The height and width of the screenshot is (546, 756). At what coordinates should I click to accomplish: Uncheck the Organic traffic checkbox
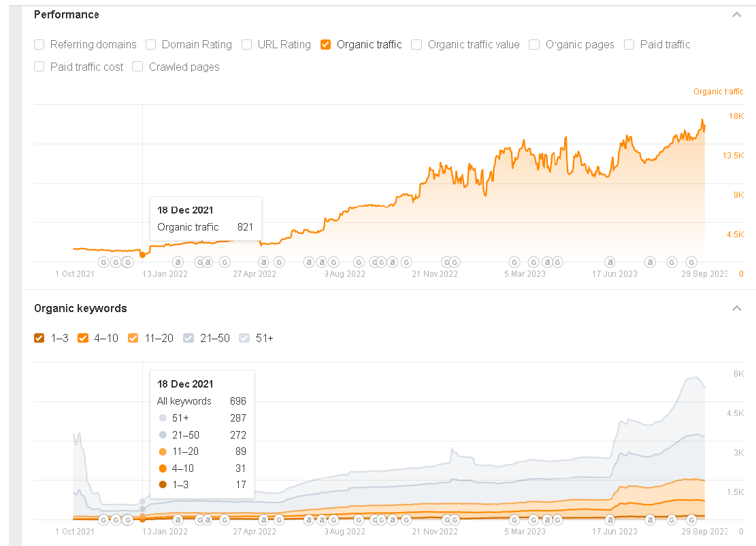tap(326, 45)
